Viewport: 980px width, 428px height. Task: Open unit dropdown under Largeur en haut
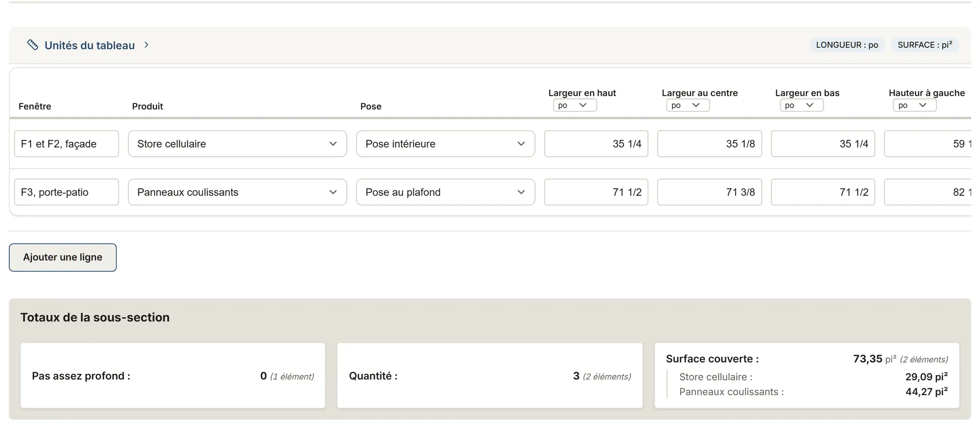point(575,105)
